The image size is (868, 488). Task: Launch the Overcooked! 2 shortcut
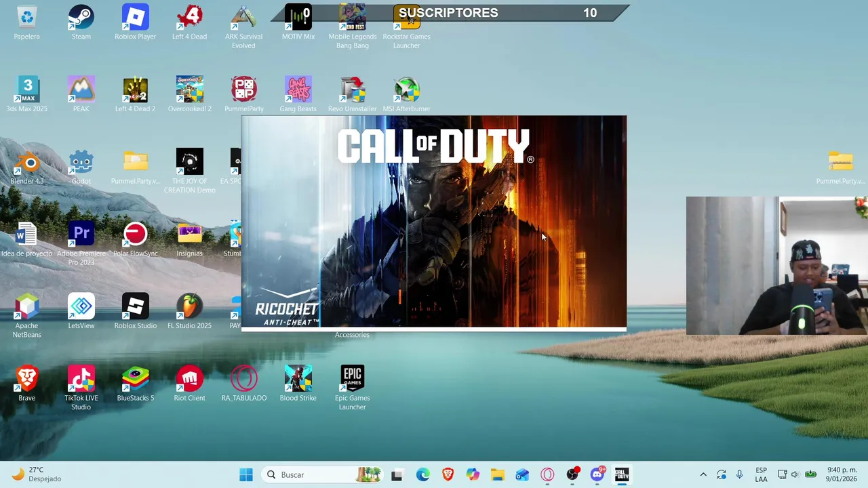point(189,95)
